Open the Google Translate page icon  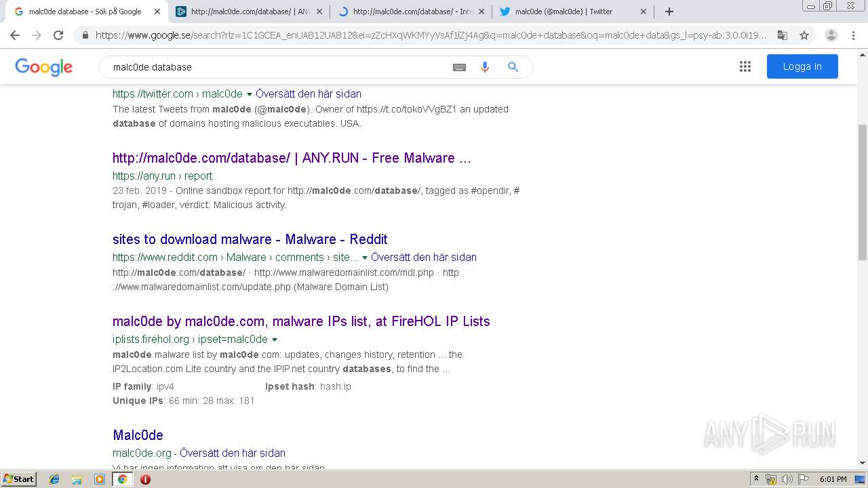tap(782, 35)
